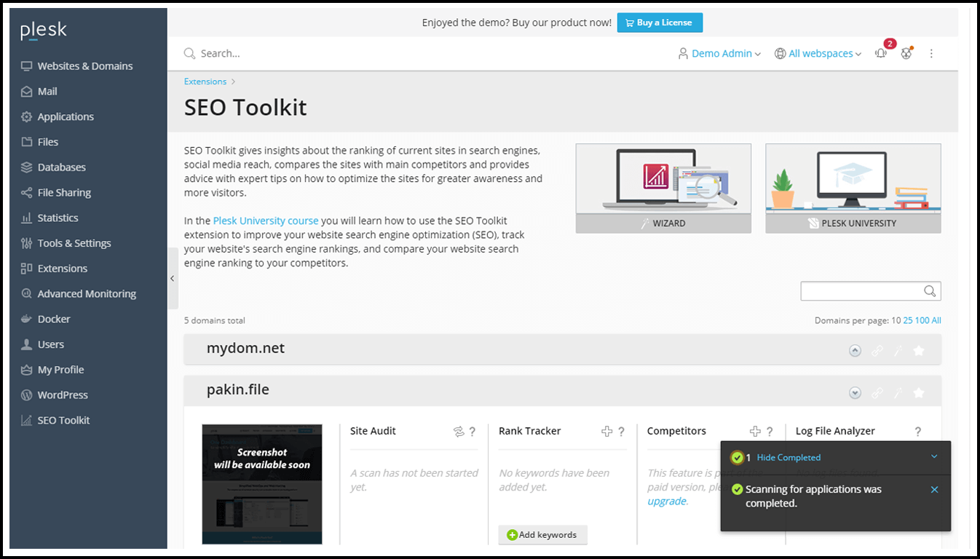
Task: Open Rank Tracker help question mark
Action: pos(621,432)
